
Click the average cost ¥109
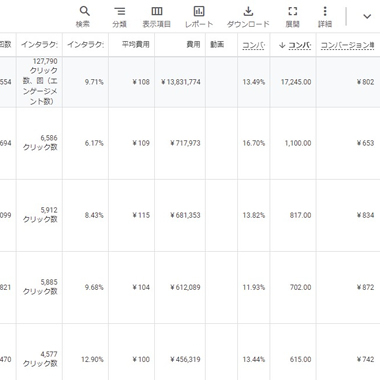(141, 143)
